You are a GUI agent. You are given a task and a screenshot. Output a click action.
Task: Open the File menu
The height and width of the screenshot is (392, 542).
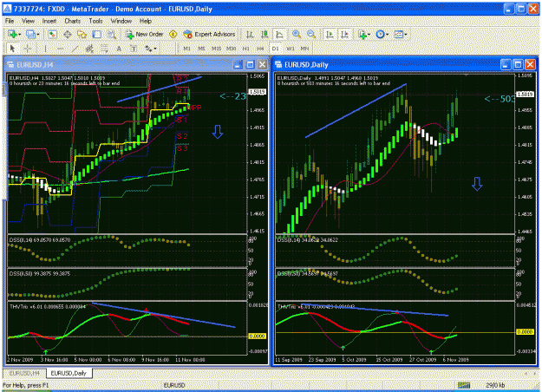click(x=10, y=21)
